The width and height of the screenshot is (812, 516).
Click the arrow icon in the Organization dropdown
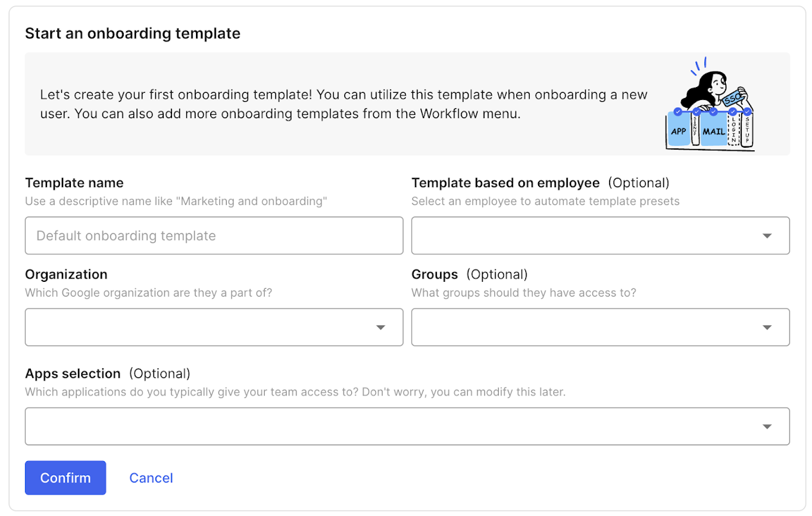[380, 328]
